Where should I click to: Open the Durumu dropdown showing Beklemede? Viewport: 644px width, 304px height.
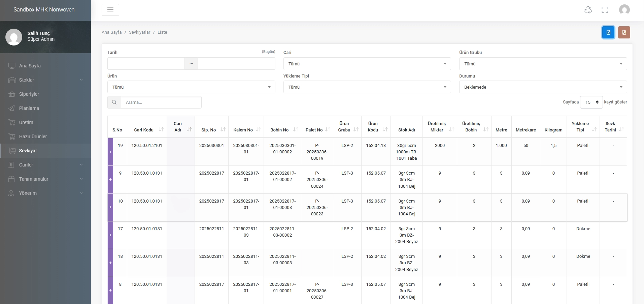pyautogui.click(x=543, y=87)
